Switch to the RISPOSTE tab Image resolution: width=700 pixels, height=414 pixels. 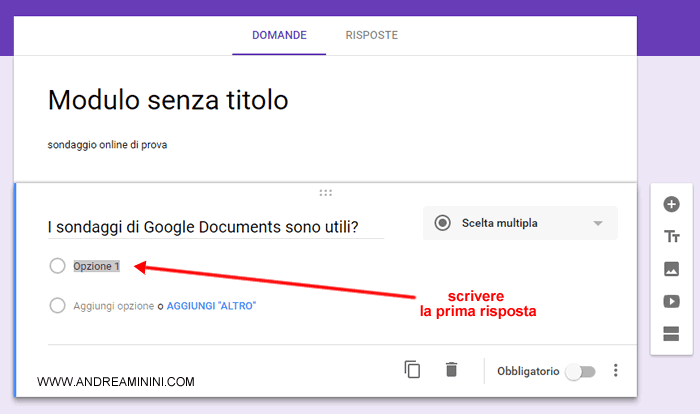371,35
